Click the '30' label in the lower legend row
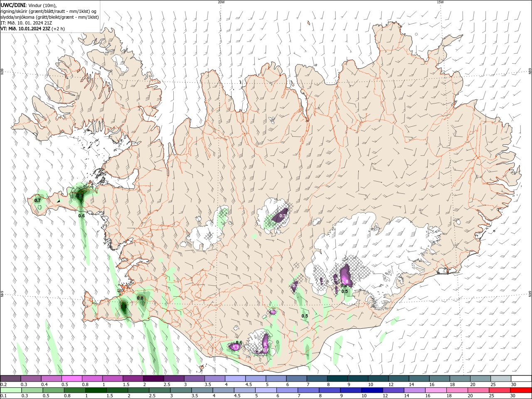 513,396
